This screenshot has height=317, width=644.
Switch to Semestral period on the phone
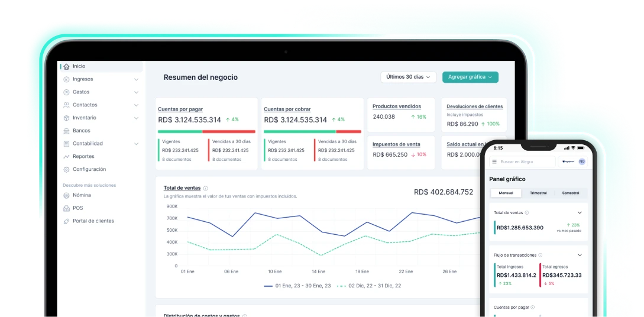(x=570, y=193)
